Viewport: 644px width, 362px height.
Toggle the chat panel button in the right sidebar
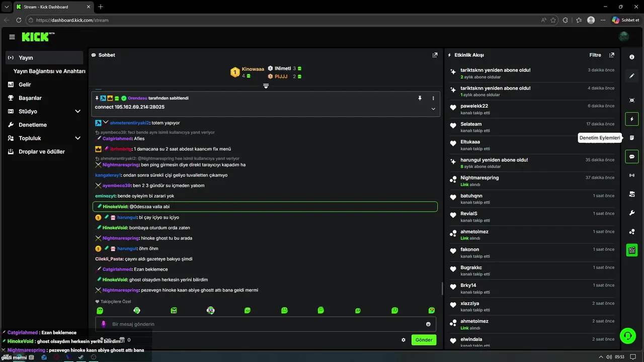click(x=632, y=156)
